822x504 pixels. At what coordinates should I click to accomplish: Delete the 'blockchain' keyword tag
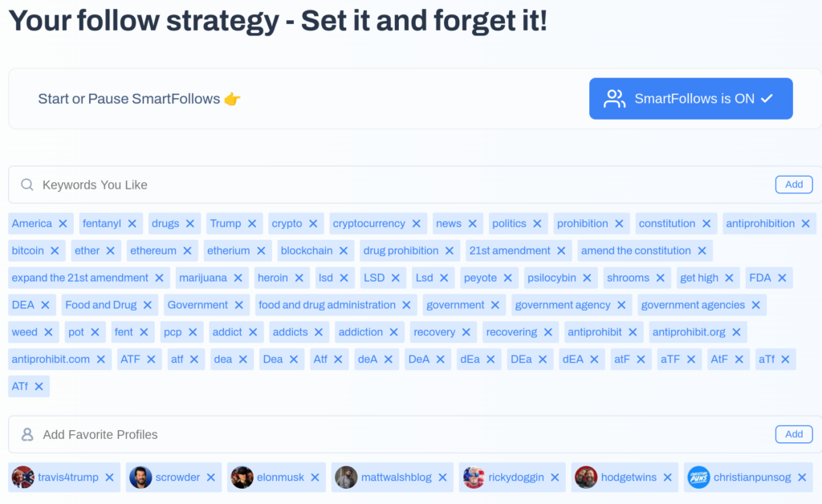pyautogui.click(x=344, y=251)
